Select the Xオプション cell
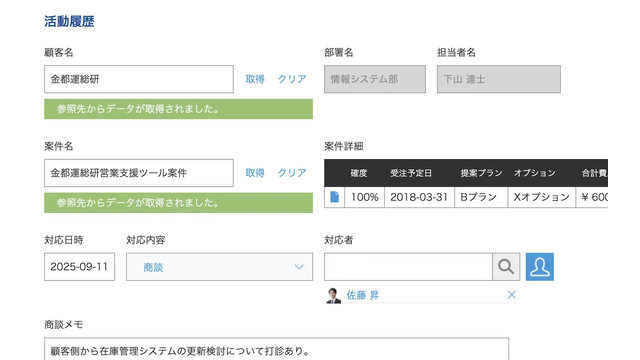640x360 pixels. coord(542,197)
